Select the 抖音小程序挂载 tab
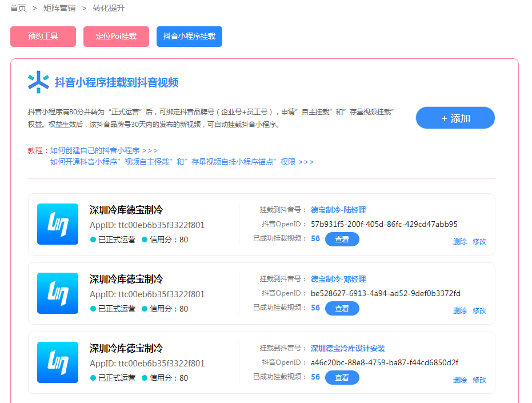Image resolution: width=532 pixels, height=403 pixels. click(x=189, y=37)
